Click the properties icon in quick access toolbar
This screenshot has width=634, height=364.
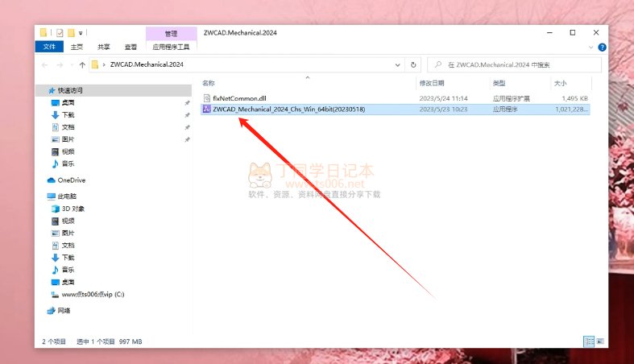tap(60, 33)
